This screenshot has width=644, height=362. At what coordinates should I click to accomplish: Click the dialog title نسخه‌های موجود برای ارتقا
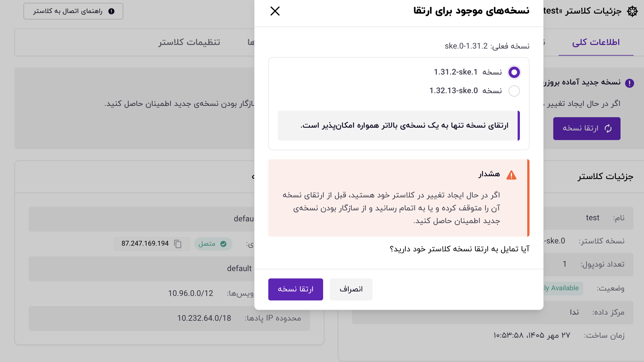pos(471,11)
